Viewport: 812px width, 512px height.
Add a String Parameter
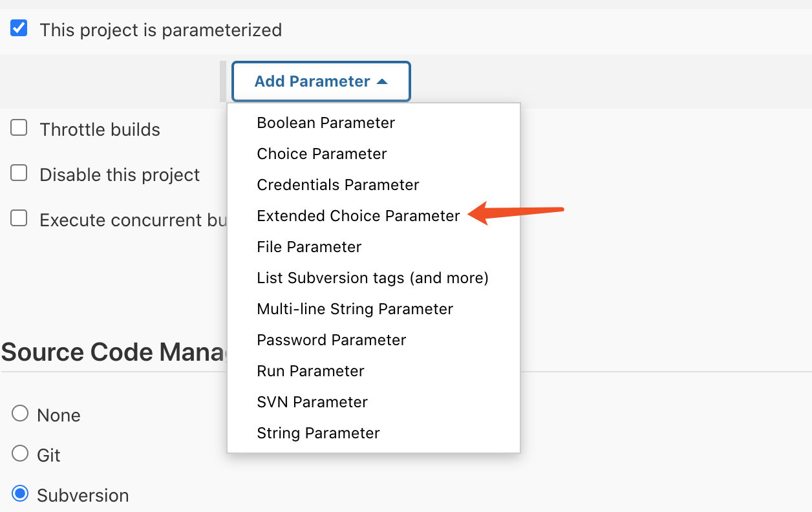(x=318, y=433)
